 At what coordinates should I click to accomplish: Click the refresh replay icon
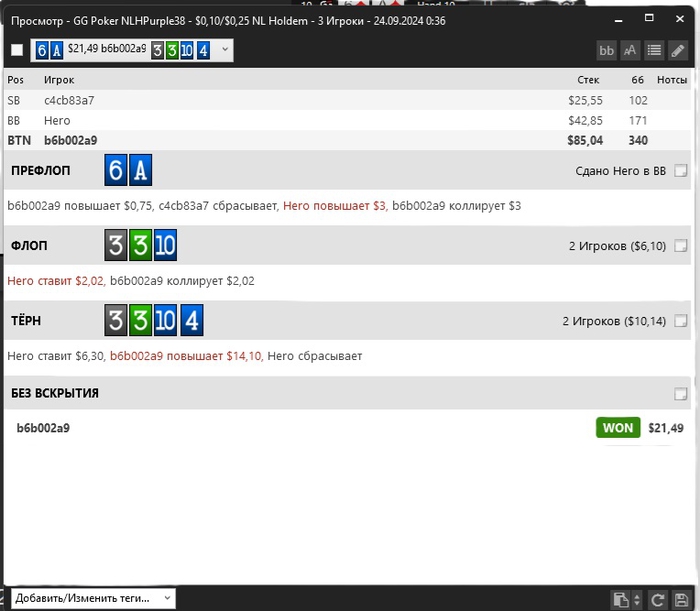[658, 600]
